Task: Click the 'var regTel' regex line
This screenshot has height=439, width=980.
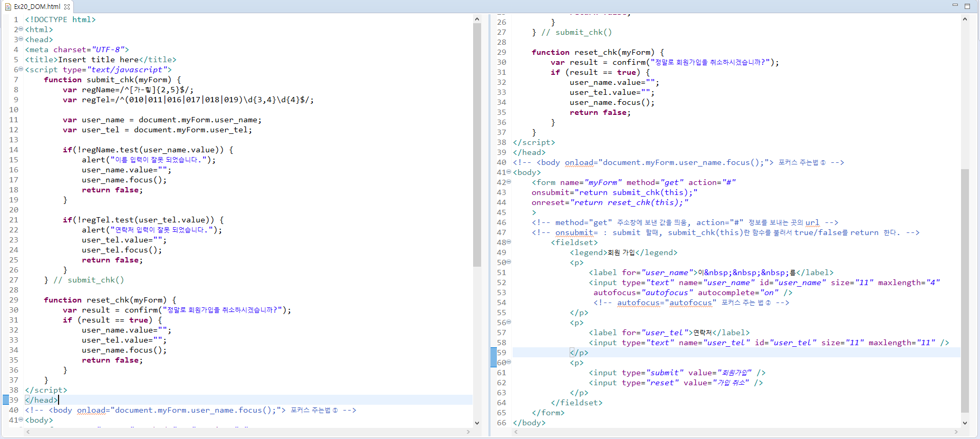Action: click(188, 100)
